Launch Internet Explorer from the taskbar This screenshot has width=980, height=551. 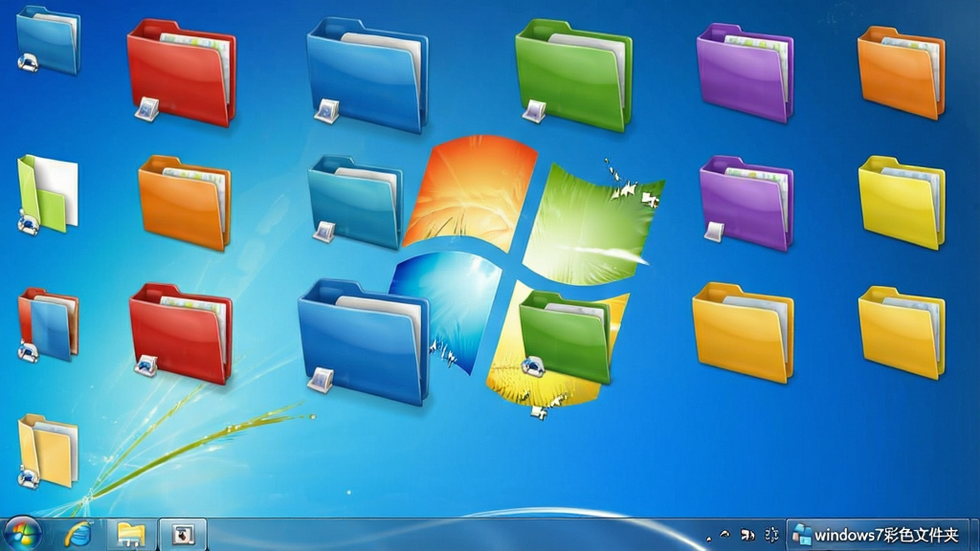[x=78, y=535]
